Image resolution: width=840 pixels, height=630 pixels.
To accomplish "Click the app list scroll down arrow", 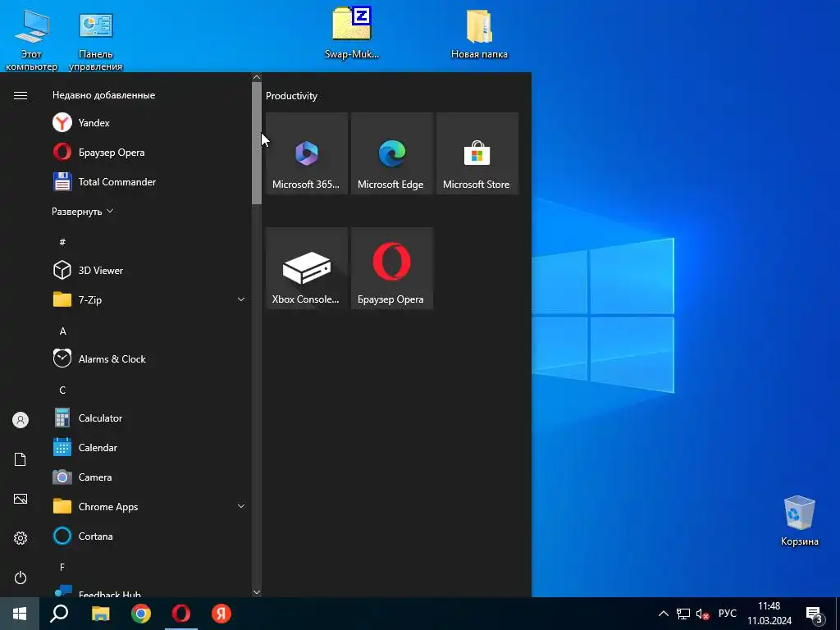I will (257, 592).
